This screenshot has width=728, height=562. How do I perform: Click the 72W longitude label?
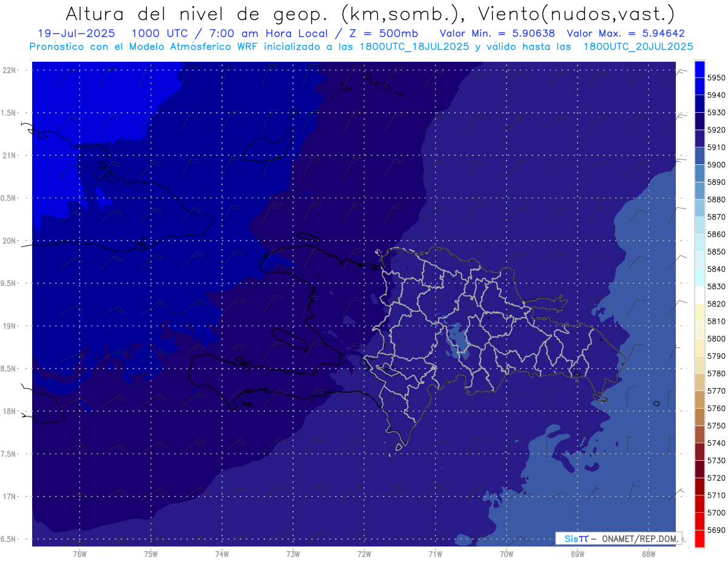tap(364, 554)
